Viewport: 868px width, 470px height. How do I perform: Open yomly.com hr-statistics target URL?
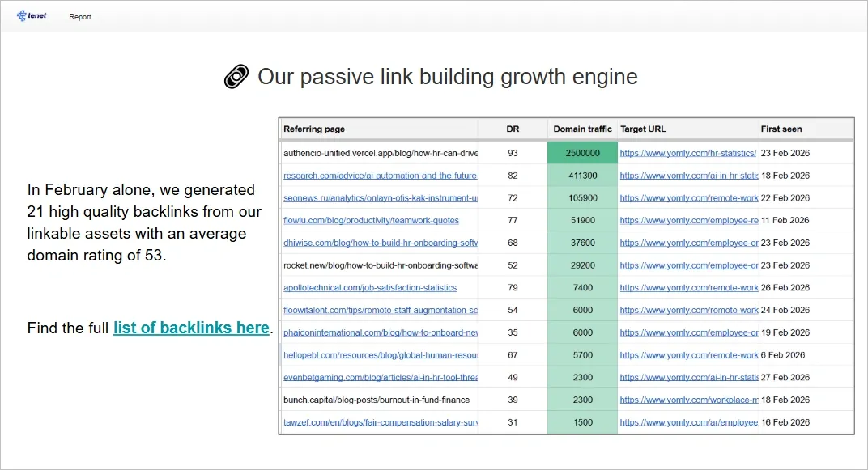tap(688, 153)
